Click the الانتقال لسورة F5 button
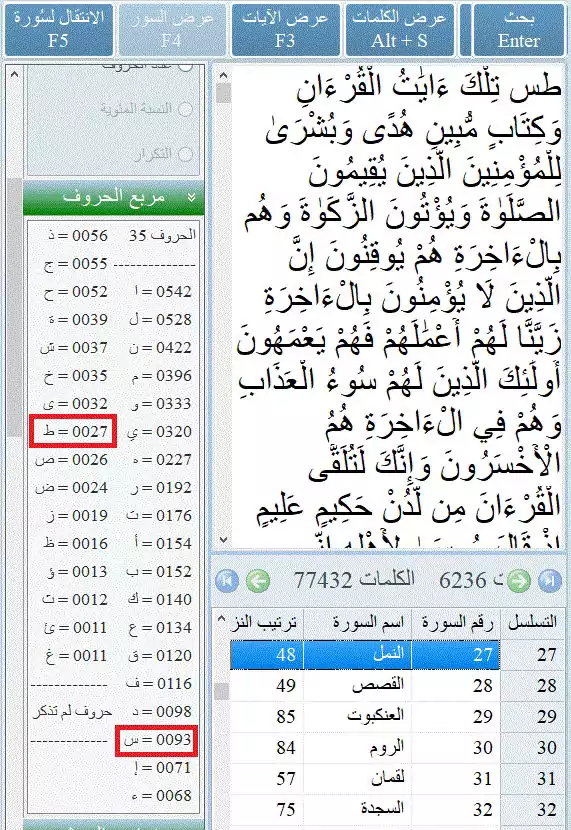The height and width of the screenshot is (830, 571). (58, 30)
